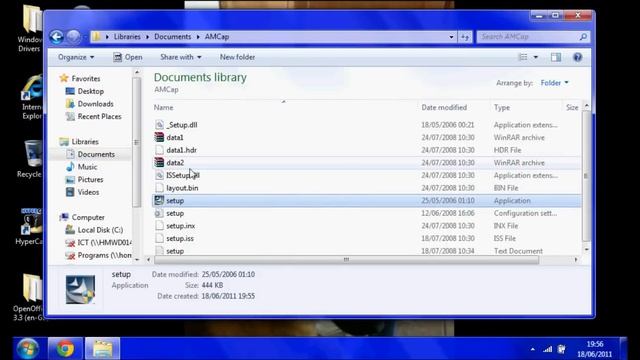640x360 pixels.
Task: Click the Windows Explorer taskbar button
Action: (102, 349)
